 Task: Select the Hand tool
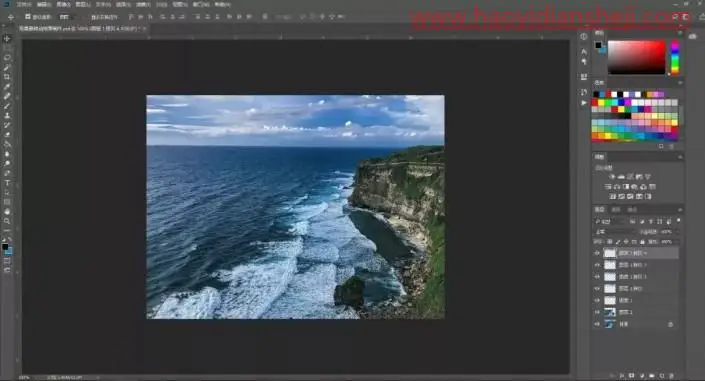point(7,211)
